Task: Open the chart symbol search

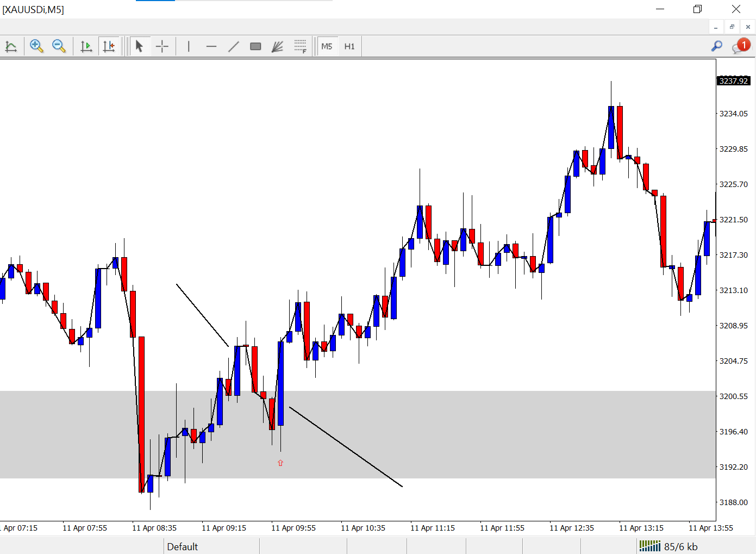Action: tap(716, 46)
